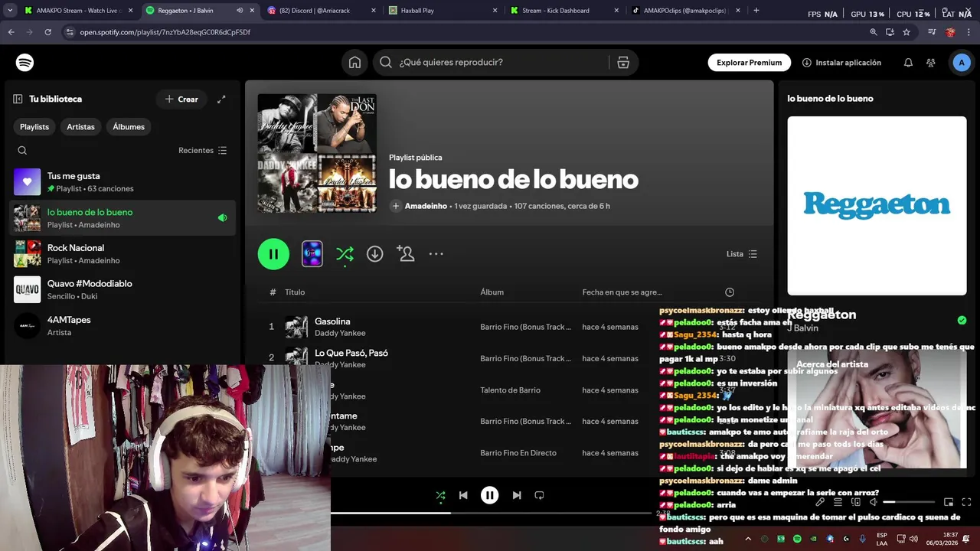Click the download playlist arrow icon

pyautogui.click(x=374, y=254)
